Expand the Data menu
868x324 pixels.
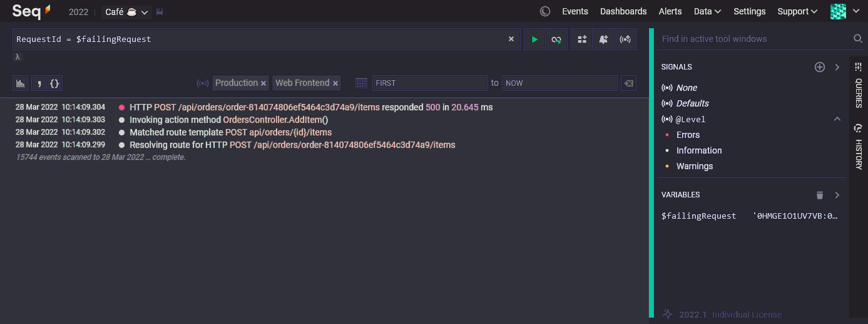pyautogui.click(x=708, y=11)
